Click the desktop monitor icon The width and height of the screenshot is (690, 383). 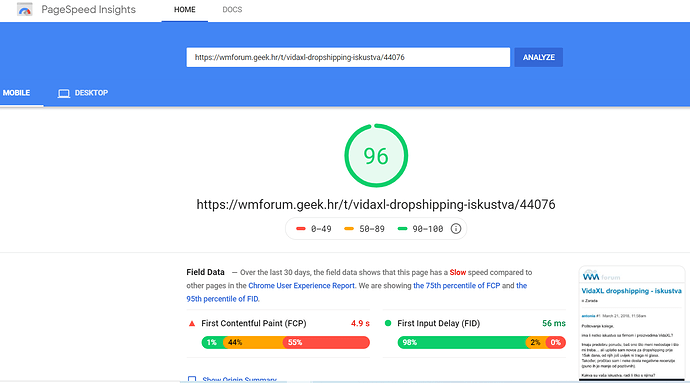64,93
